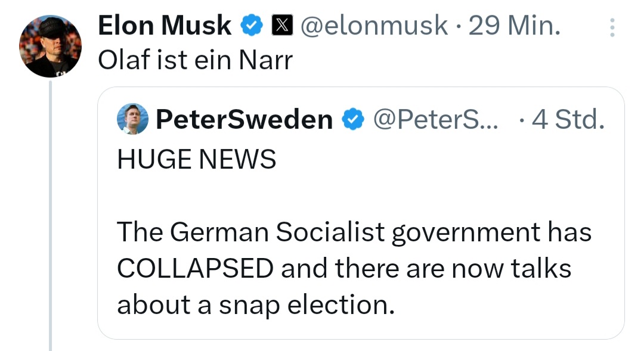Click the vertical thread connector line
This screenshot has height=351, width=644.
[51, 215]
